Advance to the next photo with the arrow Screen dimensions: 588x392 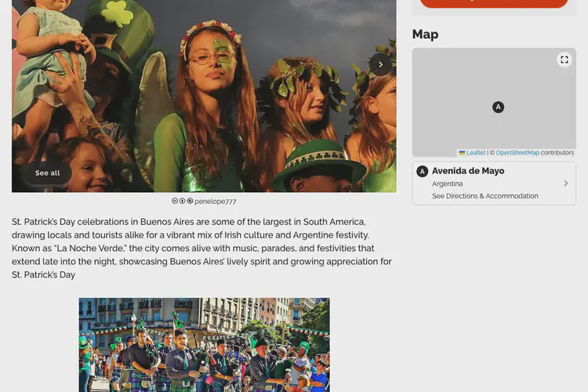click(x=380, y=64)
